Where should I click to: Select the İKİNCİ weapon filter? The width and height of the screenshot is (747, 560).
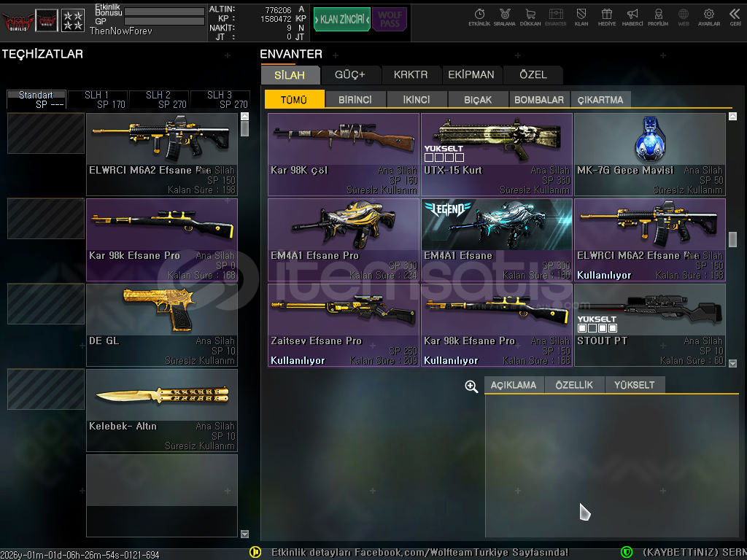[x=417, y=99]
